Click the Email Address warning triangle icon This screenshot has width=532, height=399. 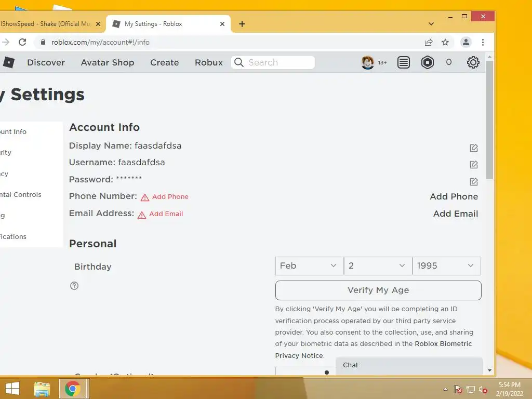[142, 215]
